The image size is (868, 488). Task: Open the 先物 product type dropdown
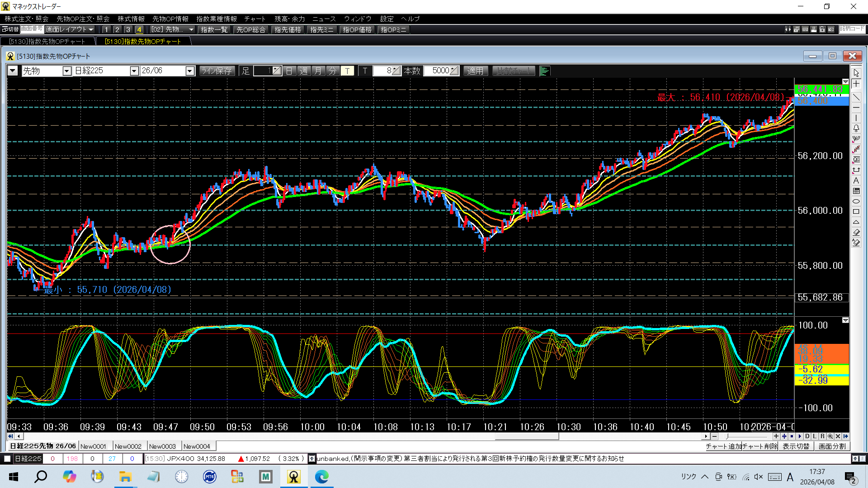(67, 71)
